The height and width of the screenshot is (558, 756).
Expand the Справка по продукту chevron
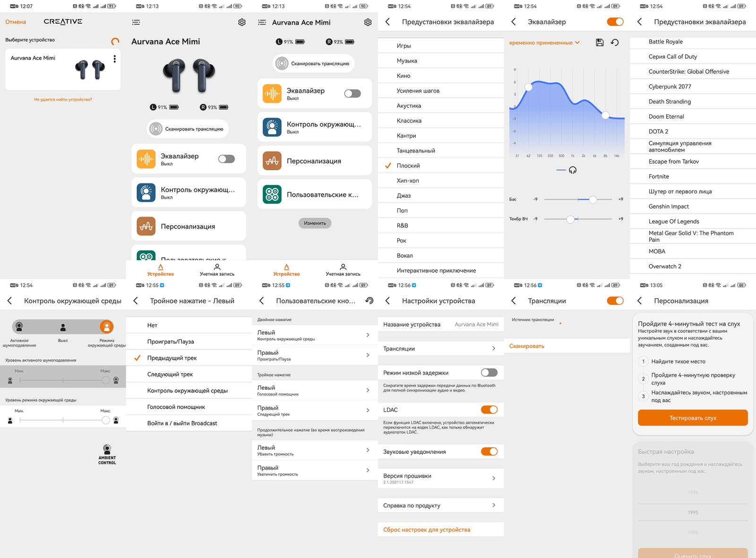494,505
